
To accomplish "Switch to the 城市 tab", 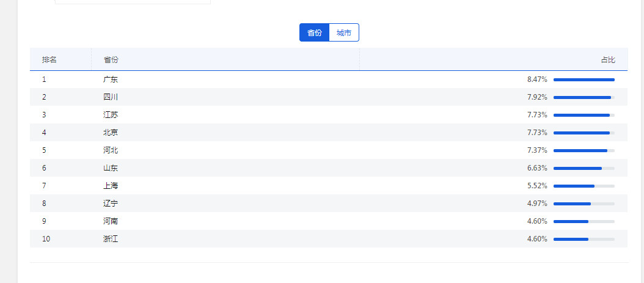I will pos(344,33).
